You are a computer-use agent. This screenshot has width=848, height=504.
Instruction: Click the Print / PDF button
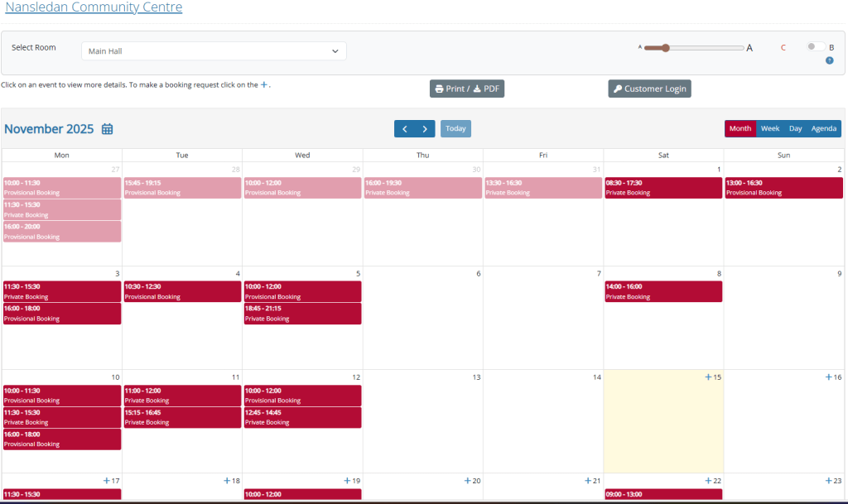pos(467,89)
